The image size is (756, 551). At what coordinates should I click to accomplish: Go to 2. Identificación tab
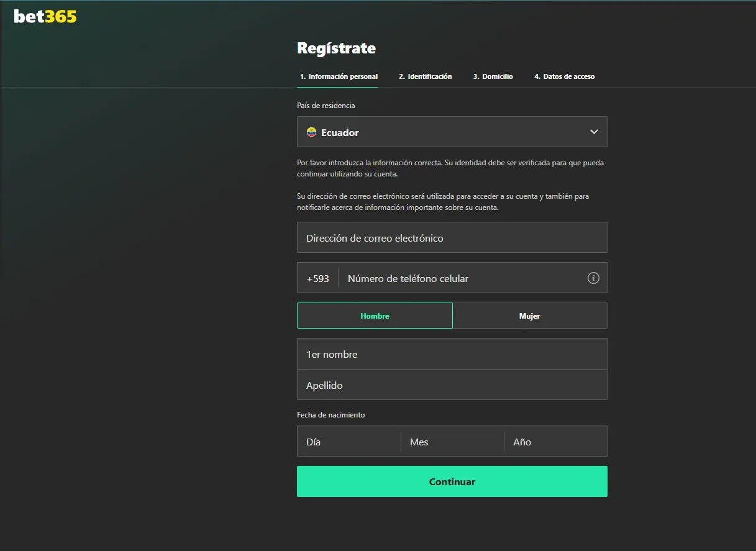(x=426, y=76)
